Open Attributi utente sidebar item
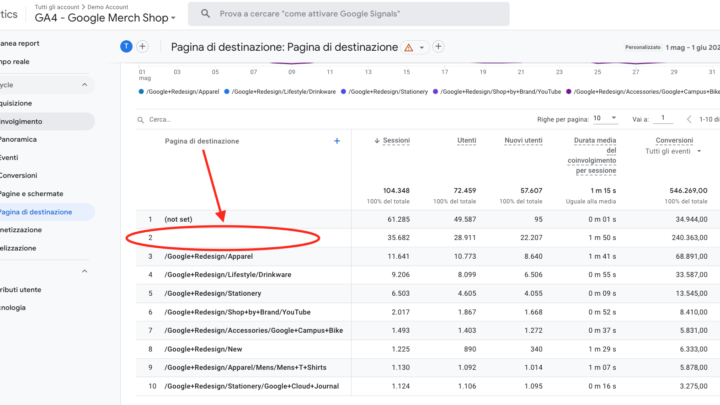720x405 pixels. [x=21, y=290]
